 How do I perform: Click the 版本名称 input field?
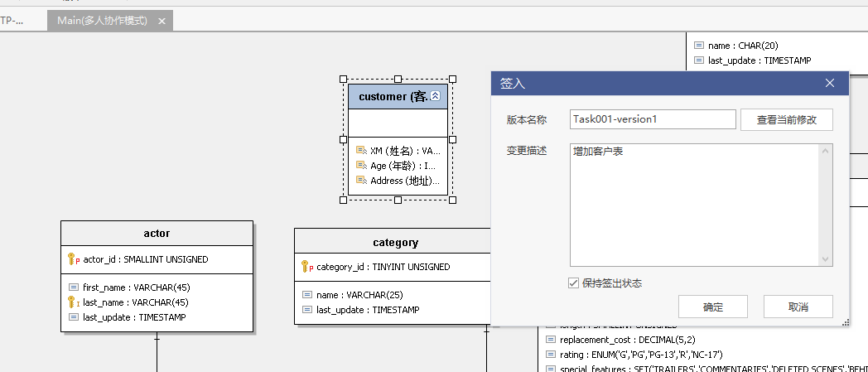click(x=653, y=119)
